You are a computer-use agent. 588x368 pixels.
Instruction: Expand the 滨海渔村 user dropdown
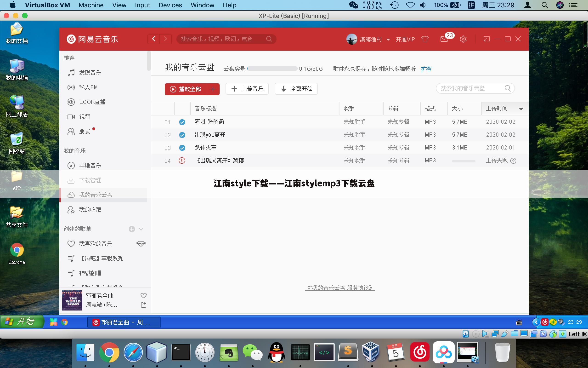pos(388,39)
